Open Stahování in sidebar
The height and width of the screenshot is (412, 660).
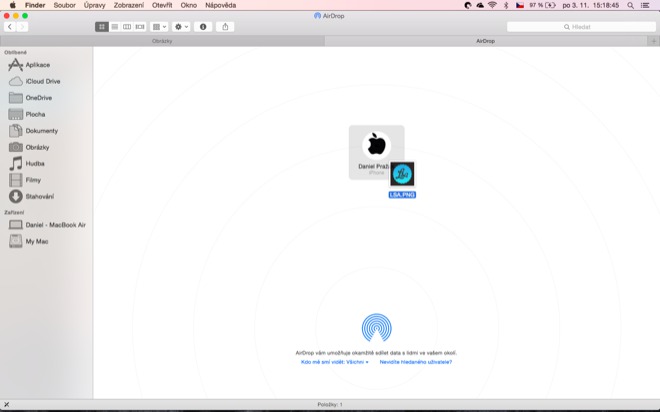(31, 196)
